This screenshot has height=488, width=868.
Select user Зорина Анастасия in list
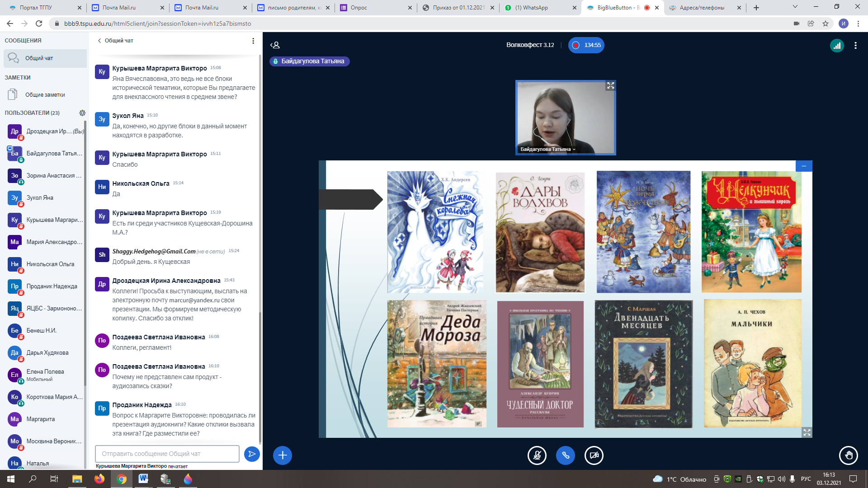pyautogui.click(x=45, y=176)
